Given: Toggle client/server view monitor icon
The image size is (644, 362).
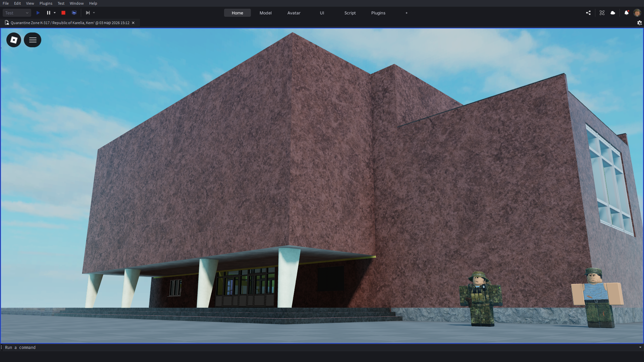Looking at the screenshot, I should tap(74, 13).
